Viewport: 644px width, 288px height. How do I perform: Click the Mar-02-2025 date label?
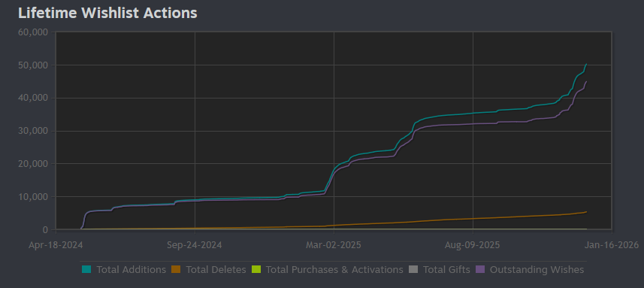(x=334, y=245)
